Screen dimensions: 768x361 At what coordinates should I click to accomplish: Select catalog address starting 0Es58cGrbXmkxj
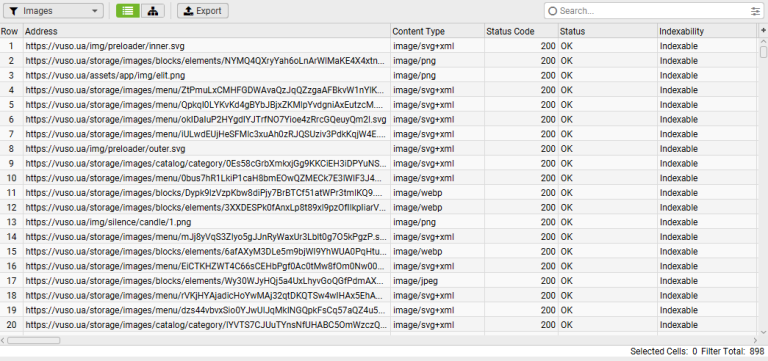[207, 164]
